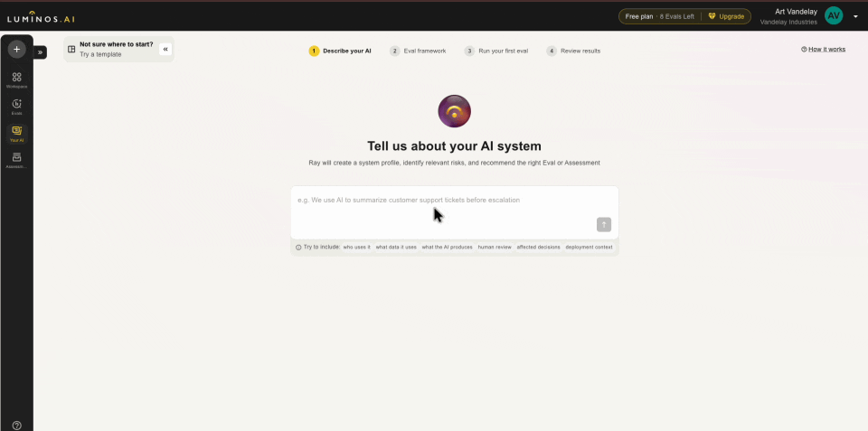Click the template grid icon
The width and height of the screenshot is (868, 431).
point(71,49)
